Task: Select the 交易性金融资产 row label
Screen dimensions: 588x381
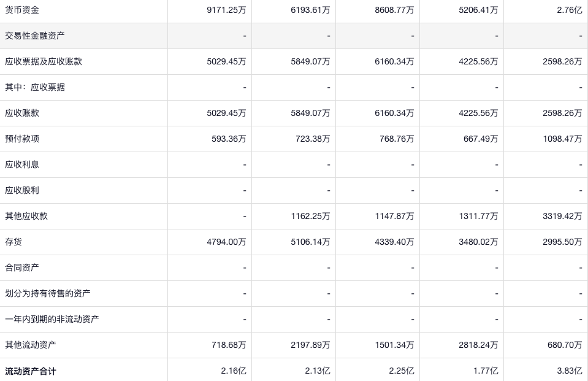Action: tap(35, 36)
